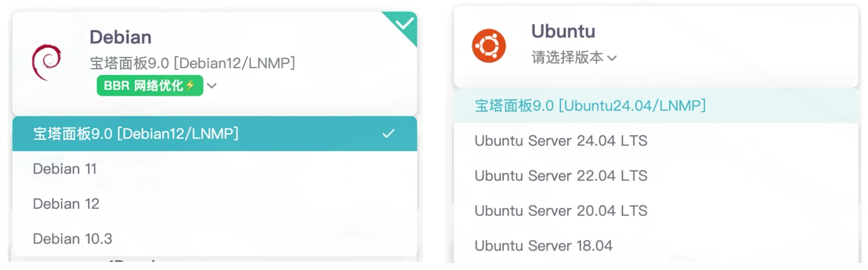Screen dimensions: 868x270
Task: Pick Ubuntu Server 20.04 LTS
Action: pyautogui.click(x=656, y=211)
